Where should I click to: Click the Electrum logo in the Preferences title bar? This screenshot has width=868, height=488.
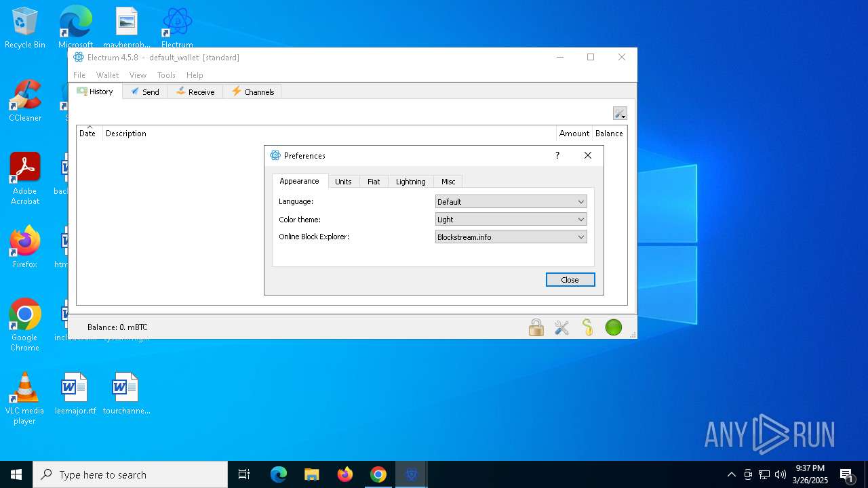point(275,155)
